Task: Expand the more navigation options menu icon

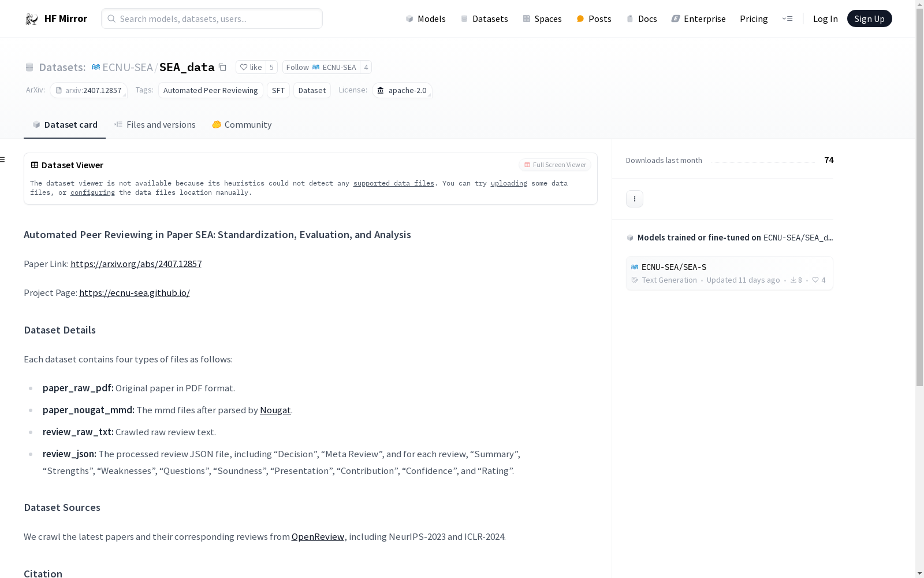Action: click(x=787, y=18)
